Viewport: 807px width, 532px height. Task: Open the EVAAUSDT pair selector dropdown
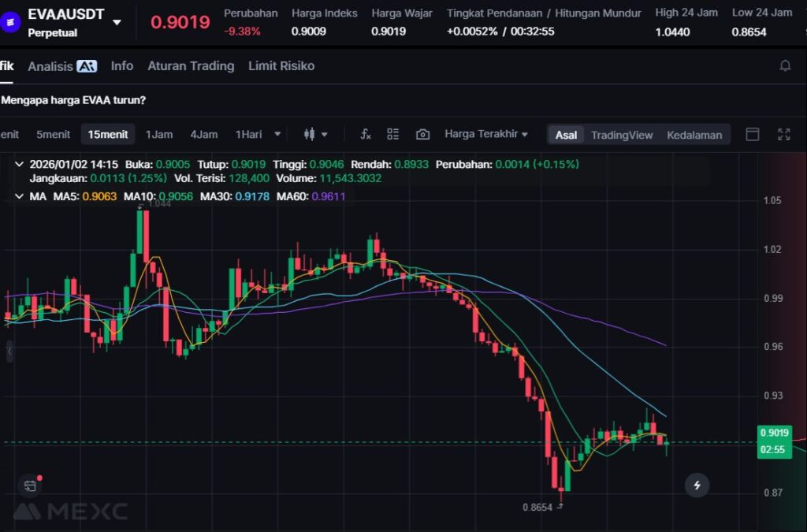pos(117,23)
